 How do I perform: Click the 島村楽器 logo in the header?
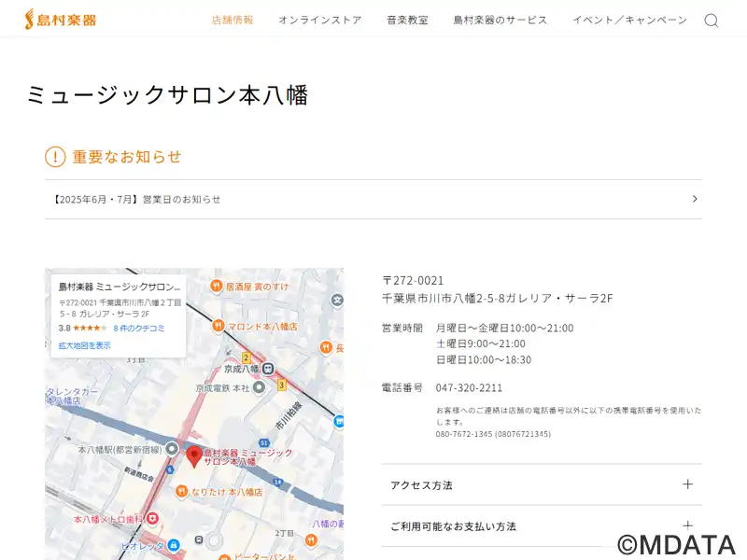(61, 20)
